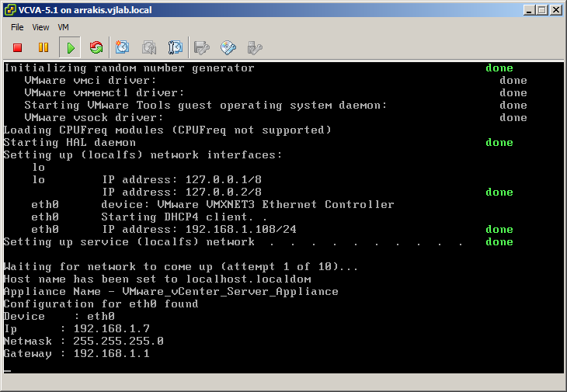Maximize the VCVA-5.1 console window
The width and height of the screenshot is (567, 392).
pyautogui.click(x=542, y=9)
